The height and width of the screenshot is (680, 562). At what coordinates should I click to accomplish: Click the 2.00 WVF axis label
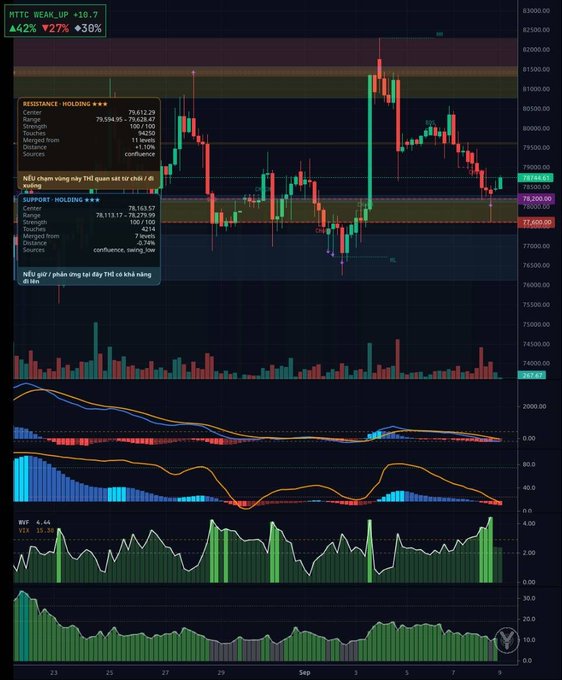point(529,553)
